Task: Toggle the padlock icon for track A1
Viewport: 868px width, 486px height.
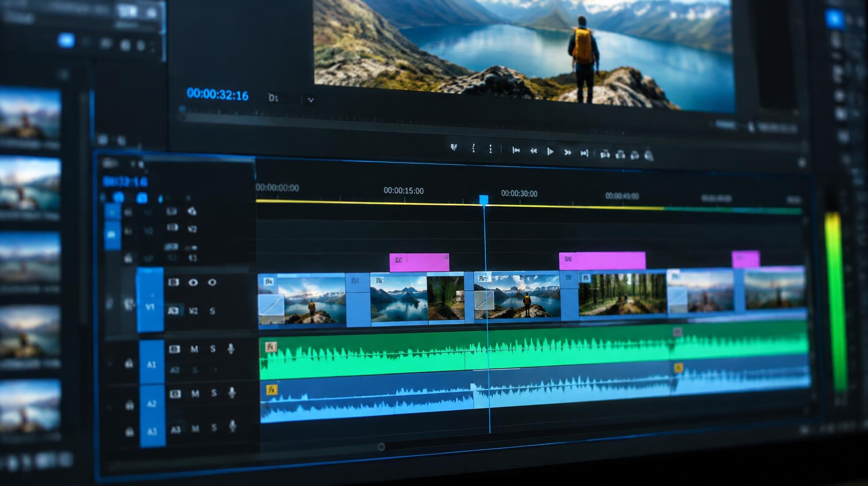Action: [x=129, y=363]
